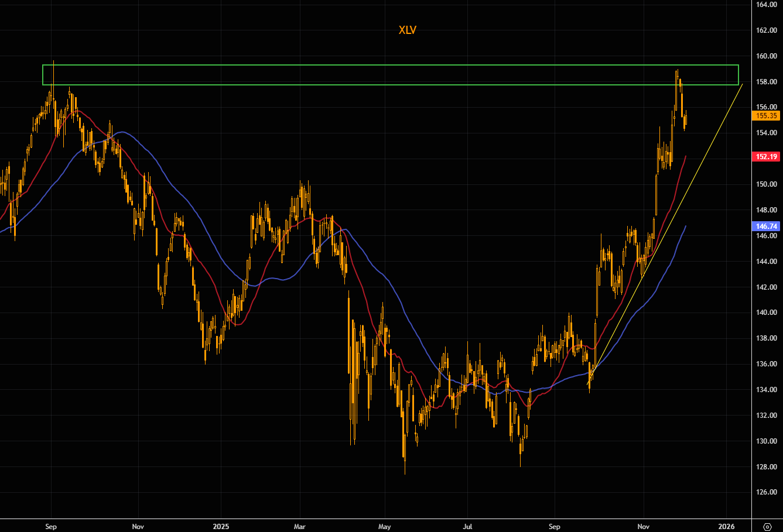This screenshot has width=783, height=532.
Task: Click the Jul label on time axis
Action: [x=468, y=527]
